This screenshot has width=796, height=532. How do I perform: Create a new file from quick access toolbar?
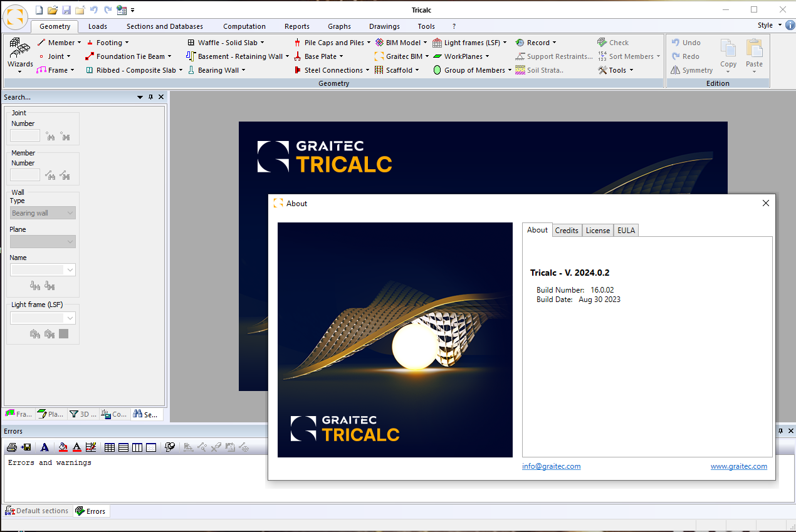point(39,10)
